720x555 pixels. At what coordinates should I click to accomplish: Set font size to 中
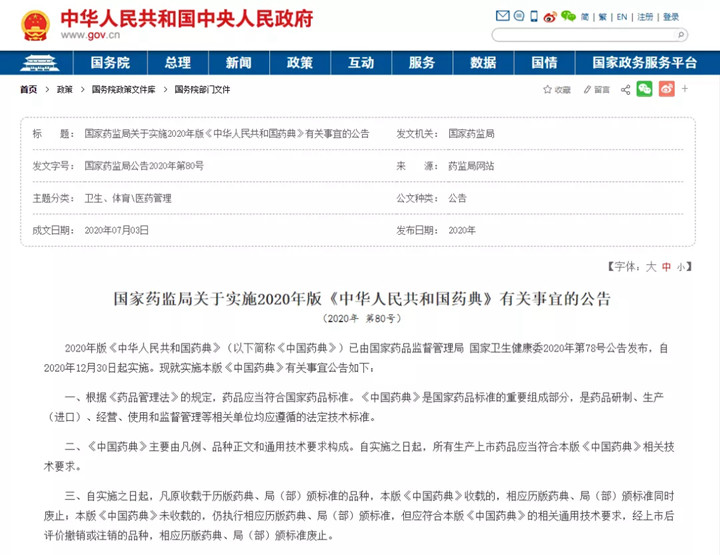coord(667,267)
